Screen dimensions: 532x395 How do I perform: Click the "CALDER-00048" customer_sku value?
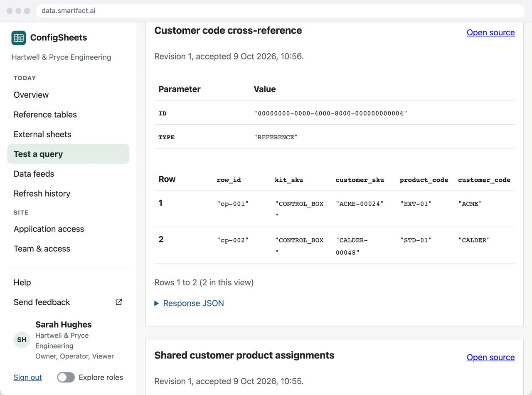click(352, 246)
